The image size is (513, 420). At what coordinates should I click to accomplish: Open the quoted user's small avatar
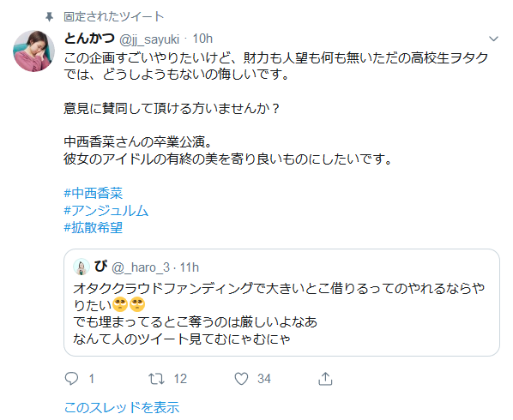coord(81,267)
